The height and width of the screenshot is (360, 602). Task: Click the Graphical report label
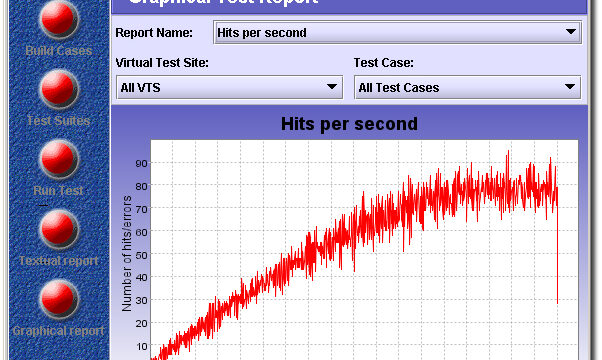(x=58, y=331)
